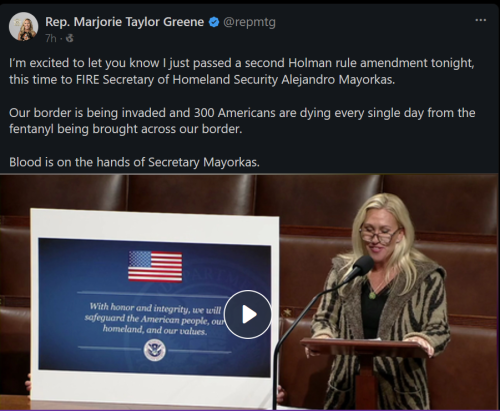Click the word FIRE in the post text
Screen dimensions: 500x411
(x=87, y=80)
